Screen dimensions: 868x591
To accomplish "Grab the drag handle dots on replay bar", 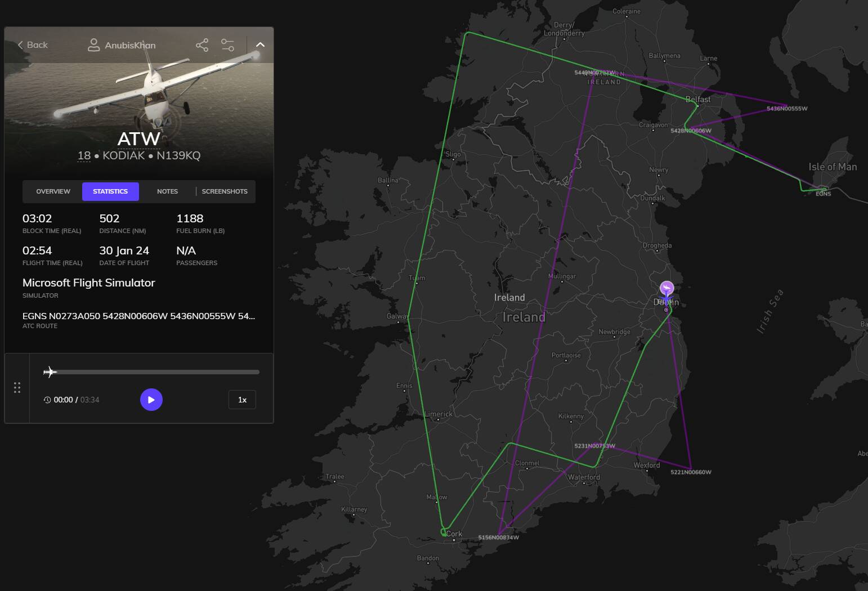I will point(17,388).
